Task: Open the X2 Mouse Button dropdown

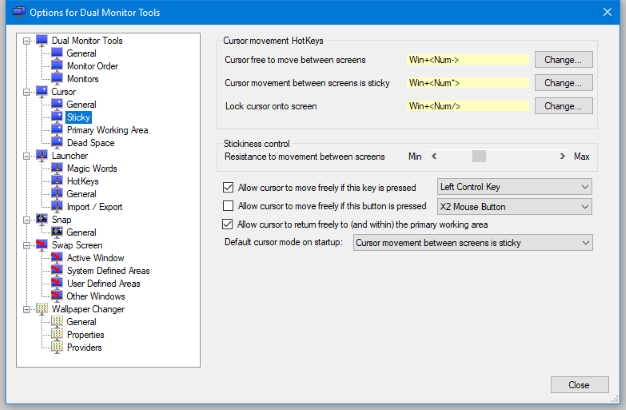Action: coord(514,207)
